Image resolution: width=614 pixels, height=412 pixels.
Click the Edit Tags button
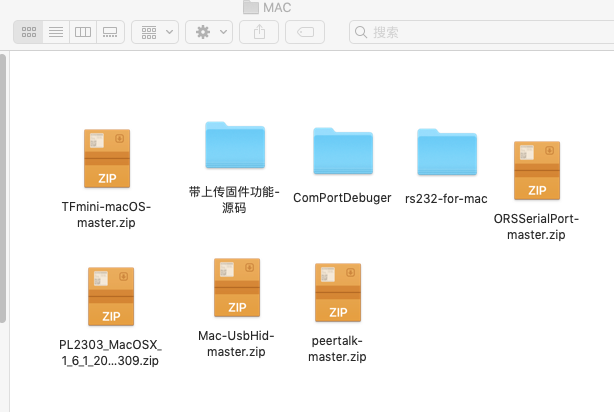(x=305, y=32)
